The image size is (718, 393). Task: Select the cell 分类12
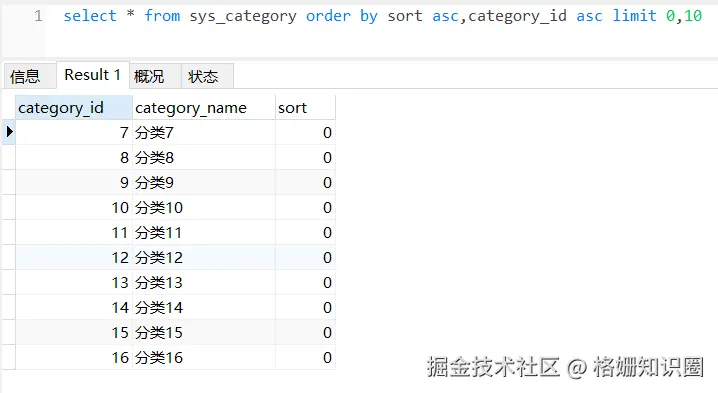coord(204,257)
